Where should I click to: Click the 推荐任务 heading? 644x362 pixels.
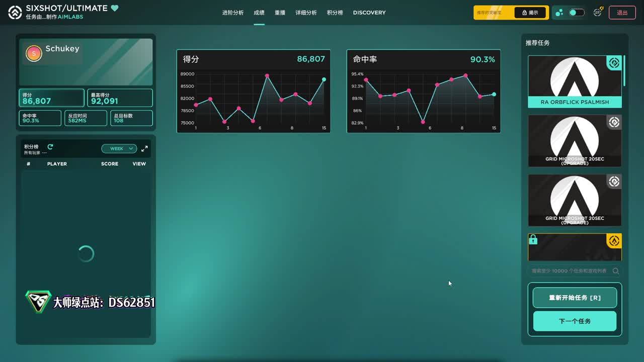coord(538,43)
